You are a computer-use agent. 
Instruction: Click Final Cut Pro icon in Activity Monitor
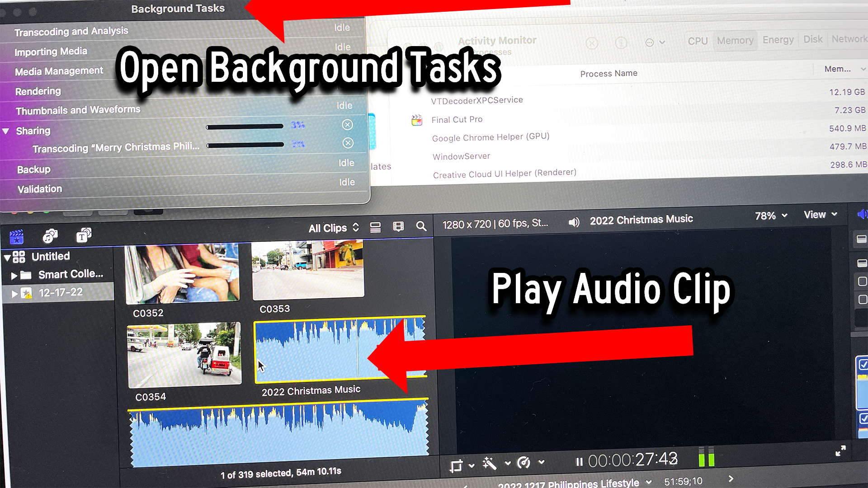[x=417, y=120]
